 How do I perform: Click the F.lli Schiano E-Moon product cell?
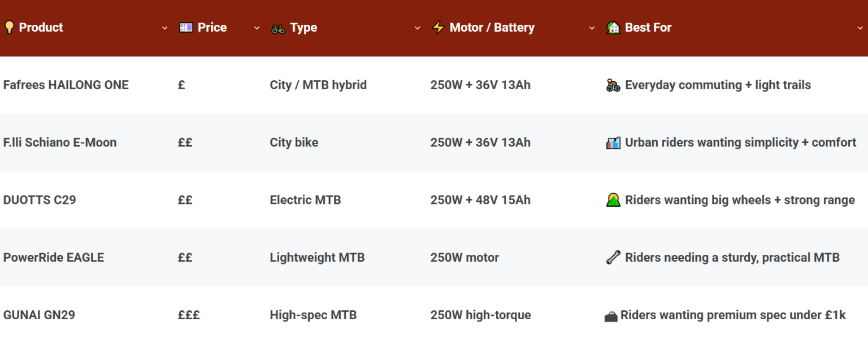pos(60,143)
